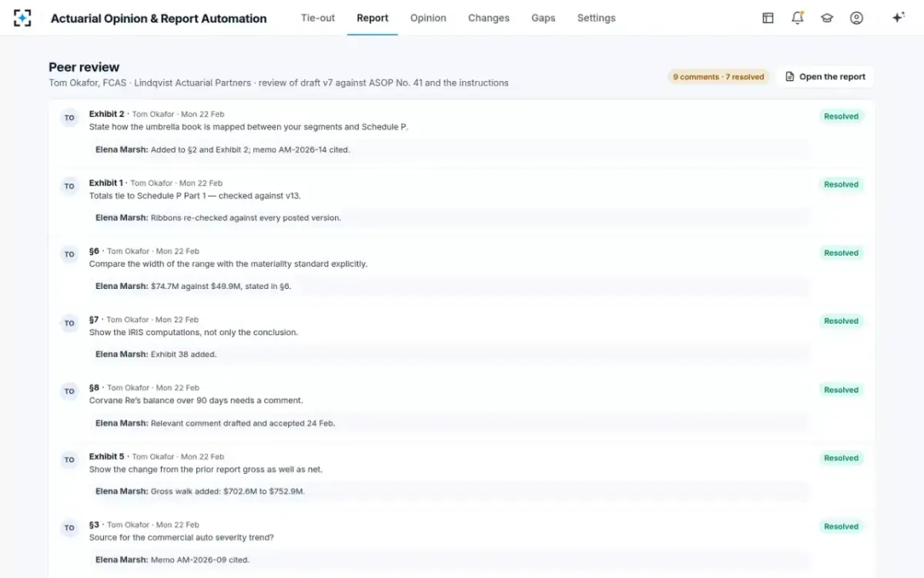Click 'Compare the width of the range' comment
Viewport: 924px width, 578px height.
pyautogui.click(x=228, y=264)
